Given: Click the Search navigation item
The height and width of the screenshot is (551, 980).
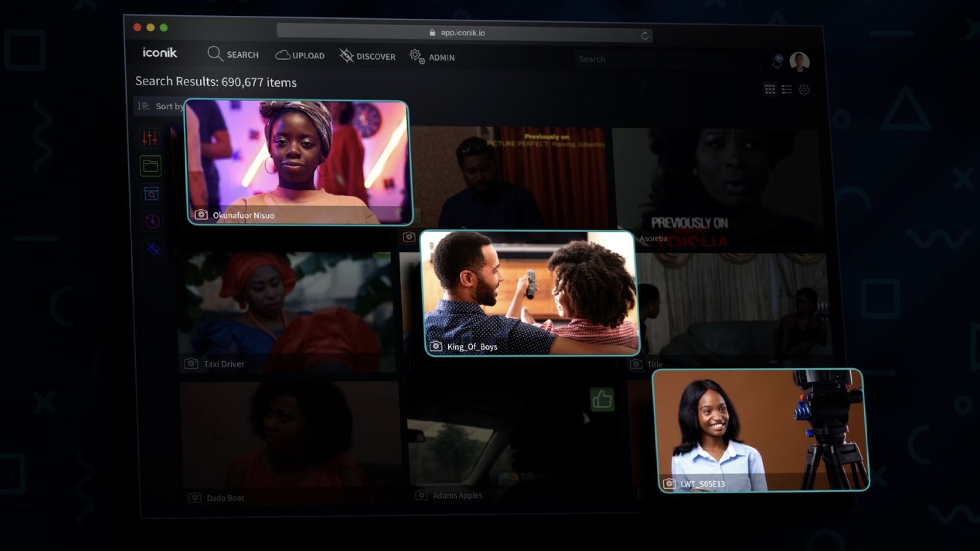Looking at the screenshot, I should [233, 54].
